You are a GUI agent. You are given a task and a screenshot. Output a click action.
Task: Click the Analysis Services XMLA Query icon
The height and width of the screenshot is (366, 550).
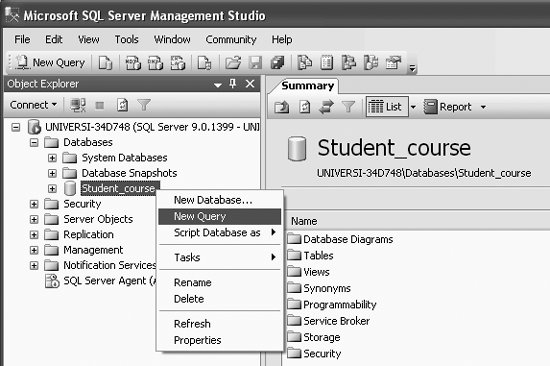tap(178, 63)
